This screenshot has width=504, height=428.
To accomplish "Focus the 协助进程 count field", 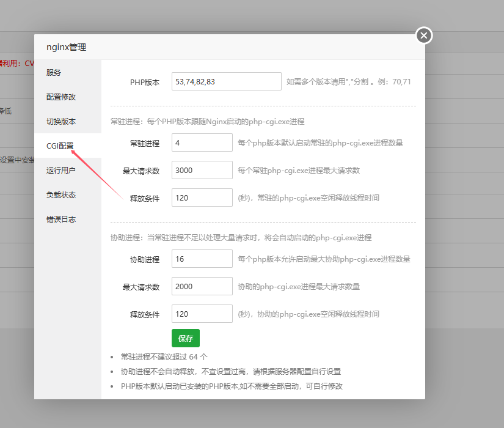I will [x=202, y=259].
